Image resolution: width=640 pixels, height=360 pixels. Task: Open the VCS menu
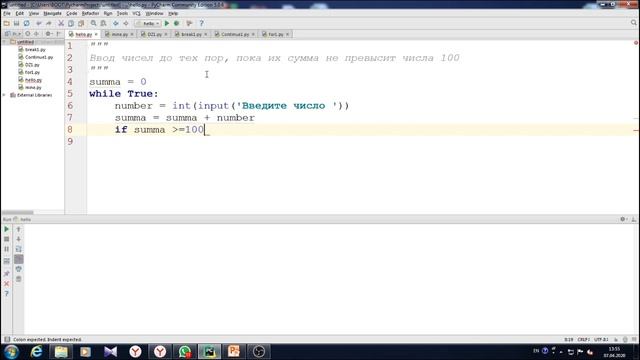(x=136, y=13)
